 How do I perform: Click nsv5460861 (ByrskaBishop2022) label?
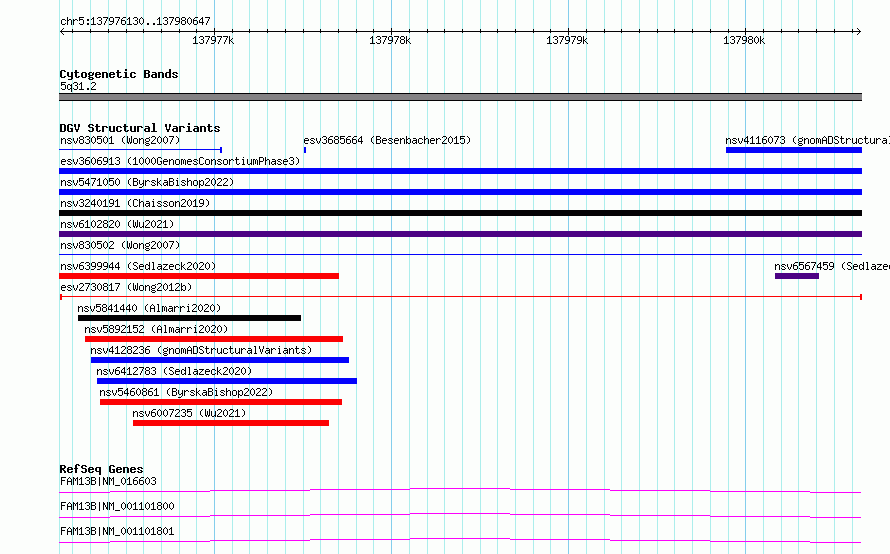[x=186, y=392]
